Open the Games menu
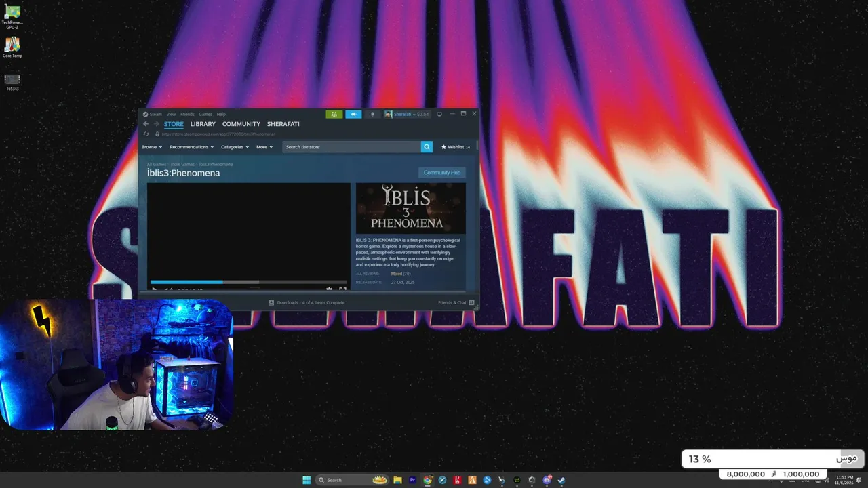The image size is (868, 488). [205, 114]
